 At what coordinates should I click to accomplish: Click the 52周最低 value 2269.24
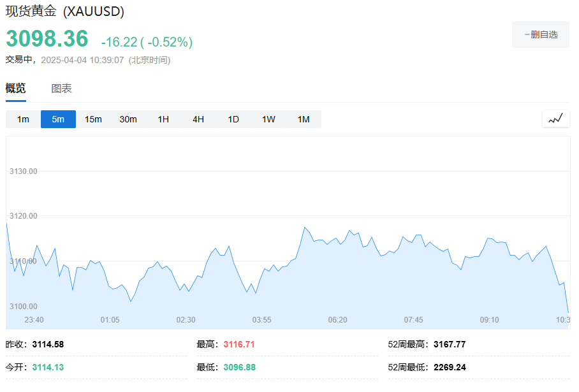[450, 367]
